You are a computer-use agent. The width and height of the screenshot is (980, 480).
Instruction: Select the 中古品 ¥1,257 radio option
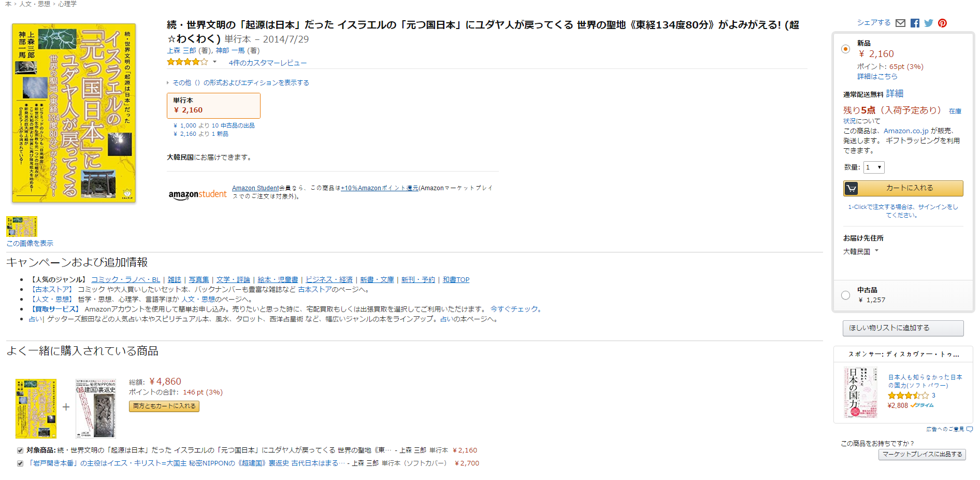[x=845, y=295]
